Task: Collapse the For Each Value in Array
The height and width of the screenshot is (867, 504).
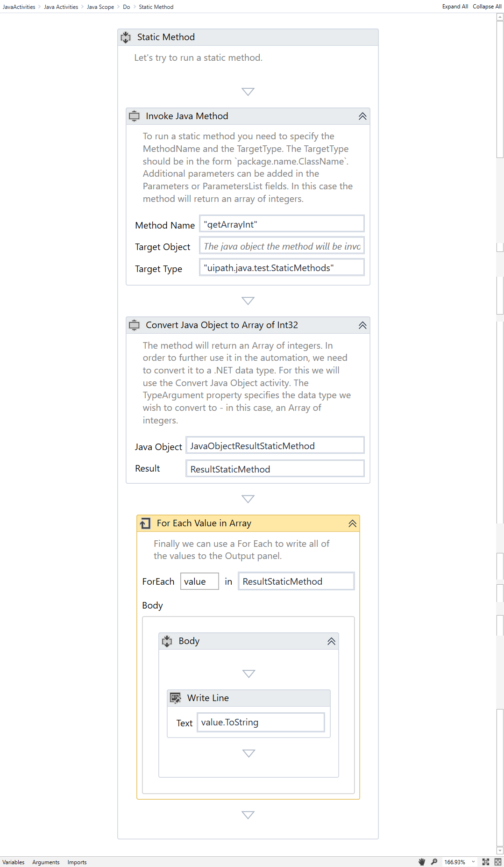Action: point(352,523)
